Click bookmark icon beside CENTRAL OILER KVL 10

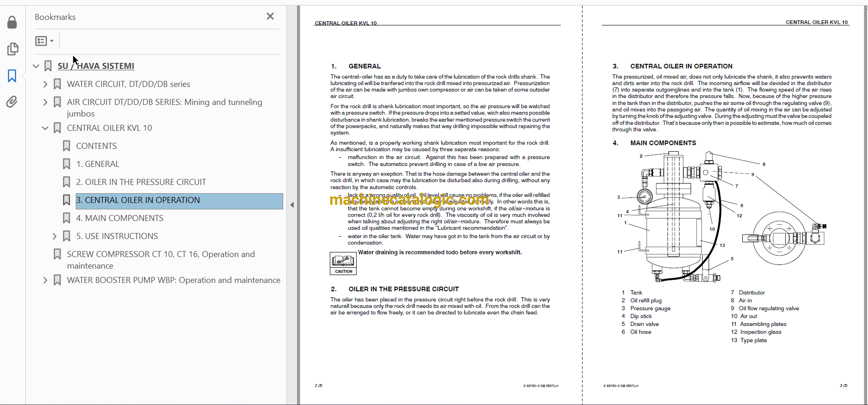pos(57,128)
